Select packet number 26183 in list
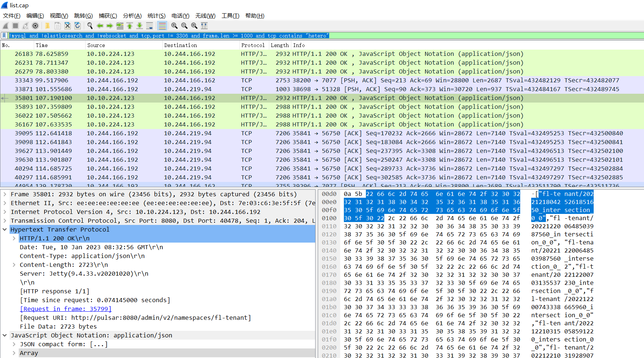This screenshot has height=358, width=644. 322,54
